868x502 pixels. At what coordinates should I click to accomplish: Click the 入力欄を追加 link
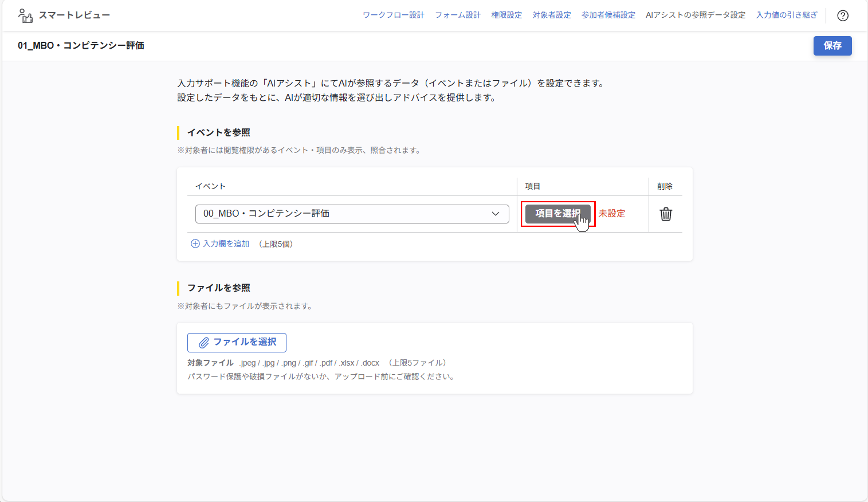click(x=226, y=244)
